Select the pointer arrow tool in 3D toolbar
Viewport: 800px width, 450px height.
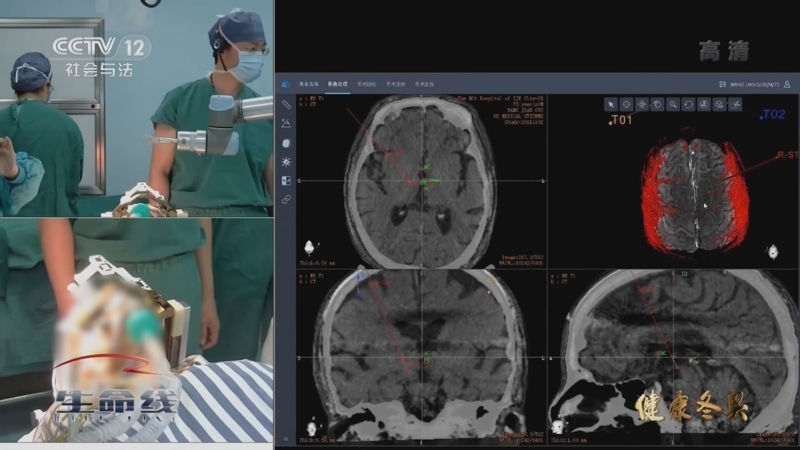[611, 105]
